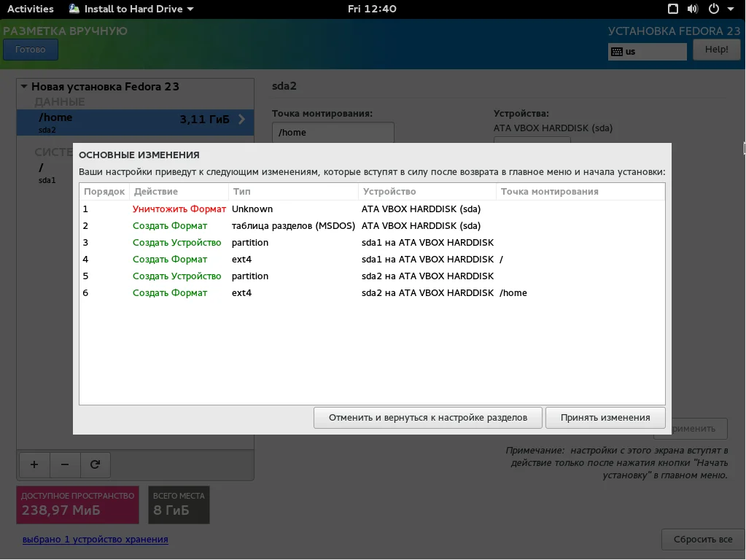The image size is (746, 560).
Task: Click the sda2 heading on right panel
Action: [284, 86]
